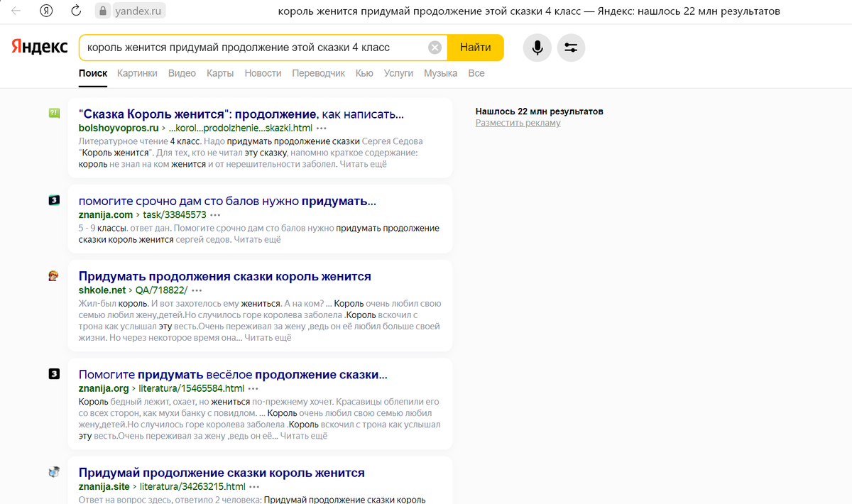Click Читать ещё in znanija.org snippet
This screenshot has width=852, height=504.
tap(303, 436)
